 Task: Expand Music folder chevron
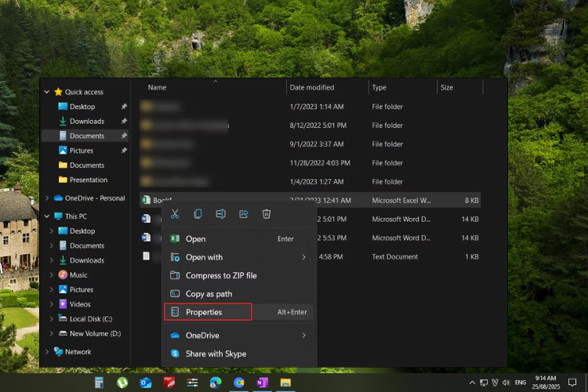coord(52,275)
